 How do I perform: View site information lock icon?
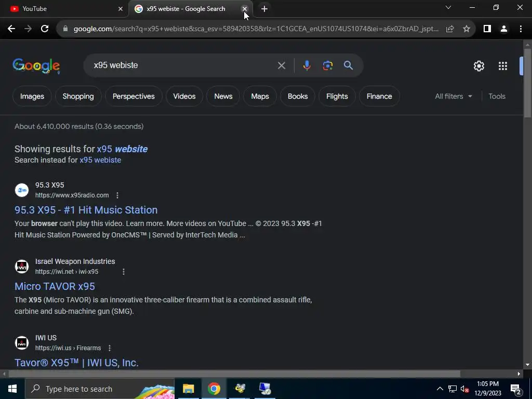tap(65, 29)
